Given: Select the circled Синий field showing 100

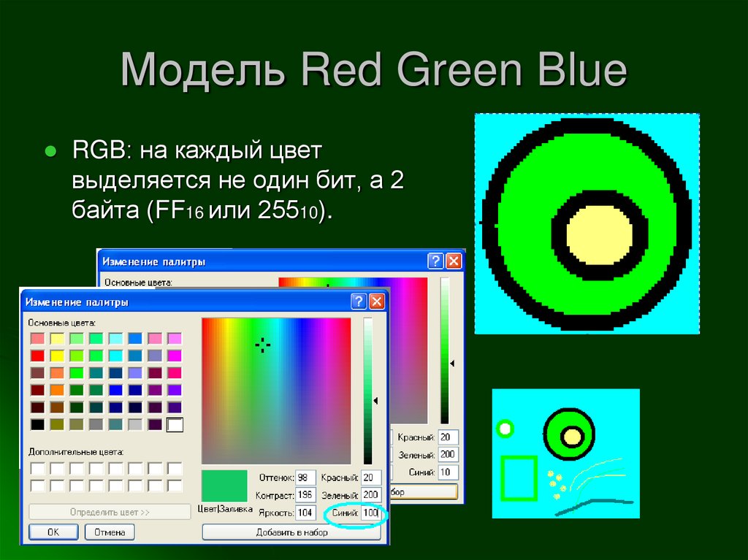Looking at the screenshot, I should [x=372, y=512].
